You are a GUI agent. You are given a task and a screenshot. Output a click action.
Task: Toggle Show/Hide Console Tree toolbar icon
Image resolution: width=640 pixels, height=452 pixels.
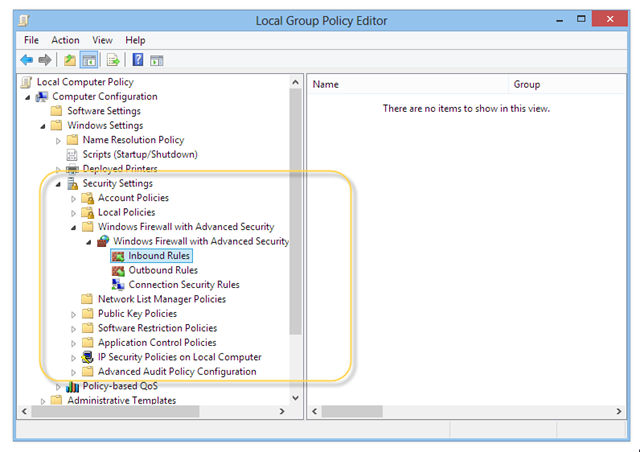[x=89, y=60]
